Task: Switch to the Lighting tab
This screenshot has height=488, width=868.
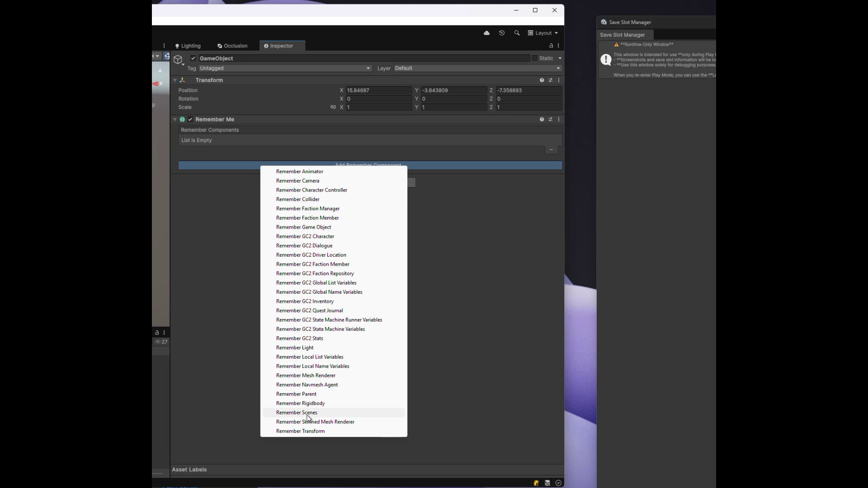Action: 188,46
